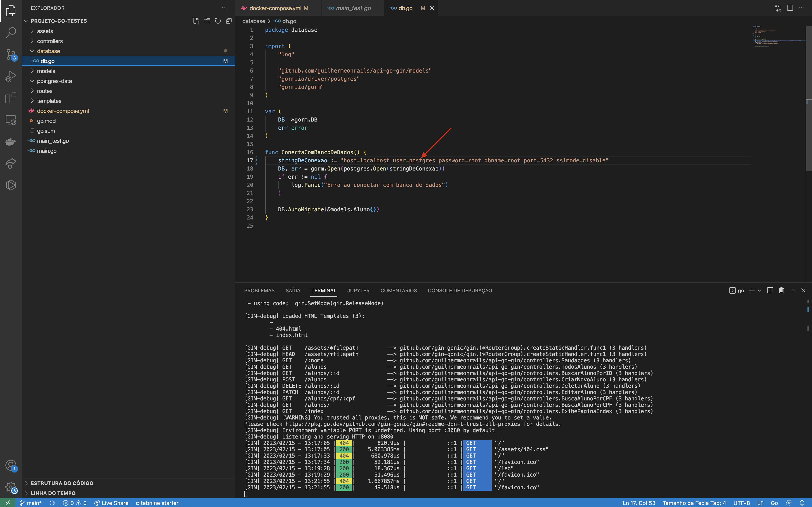Open go.sum file in explorer

pos(129,131)
